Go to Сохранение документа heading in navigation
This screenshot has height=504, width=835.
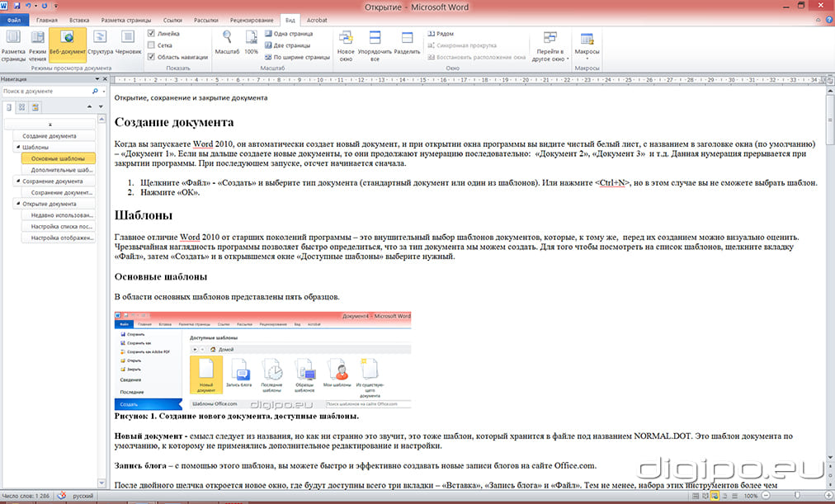pos(53,181)
